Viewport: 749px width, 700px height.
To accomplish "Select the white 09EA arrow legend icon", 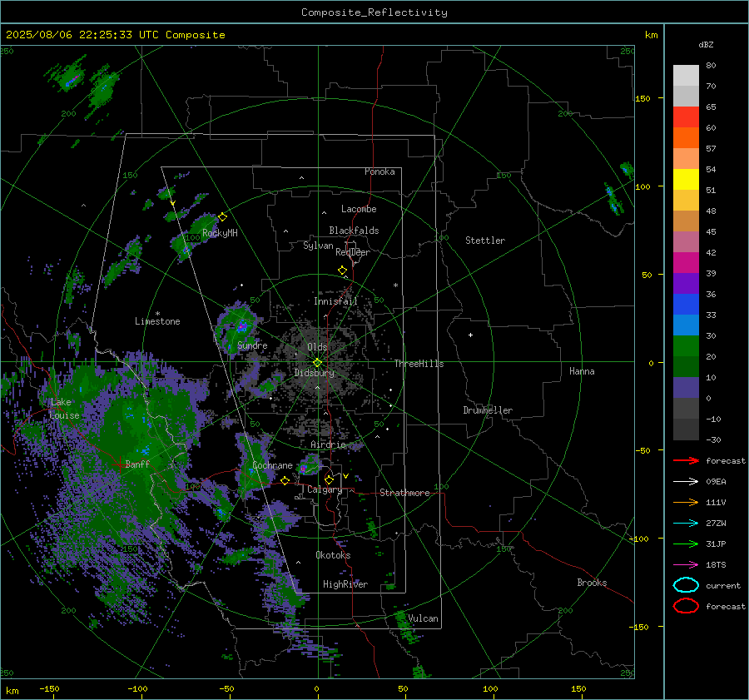I will tap(686, 482).
